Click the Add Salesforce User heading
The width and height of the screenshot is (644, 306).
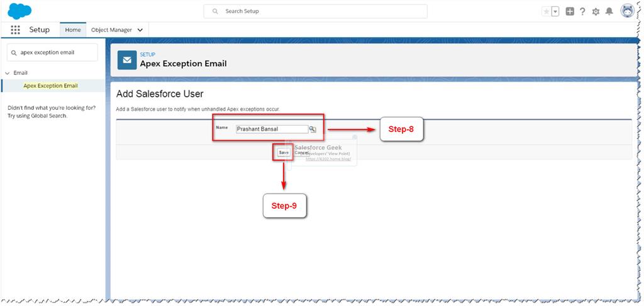160,94
